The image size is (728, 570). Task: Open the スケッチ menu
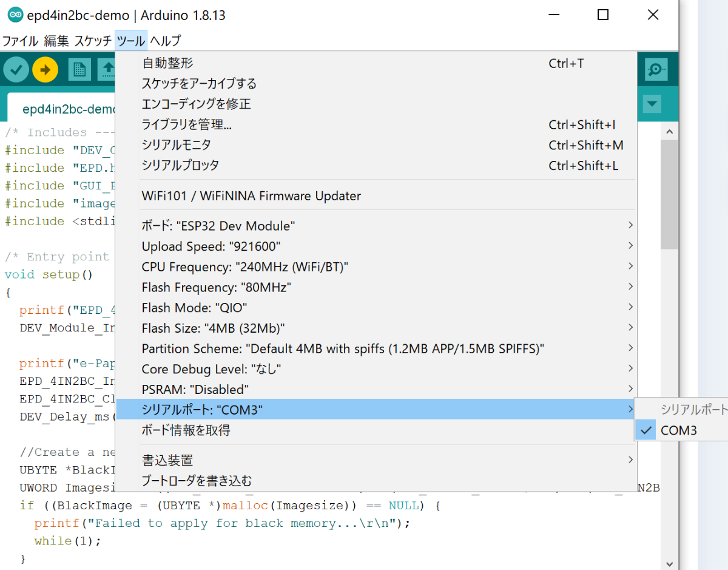(x=93, y=41)
